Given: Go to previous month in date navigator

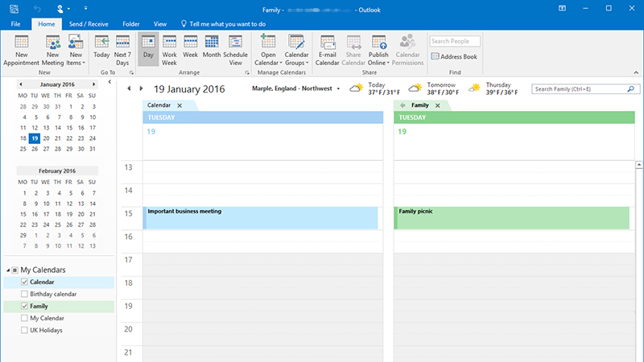Looking at the screenshot, I should (21, 84).
